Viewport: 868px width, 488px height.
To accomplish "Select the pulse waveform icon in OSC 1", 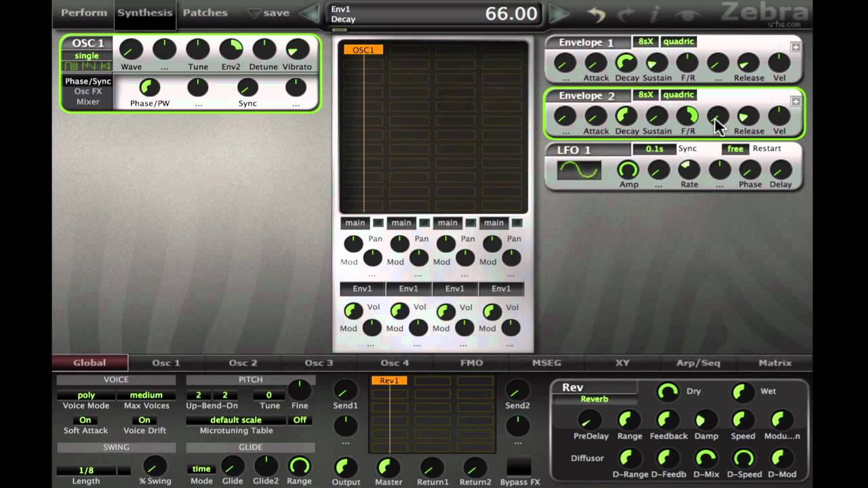I will 71,66.
